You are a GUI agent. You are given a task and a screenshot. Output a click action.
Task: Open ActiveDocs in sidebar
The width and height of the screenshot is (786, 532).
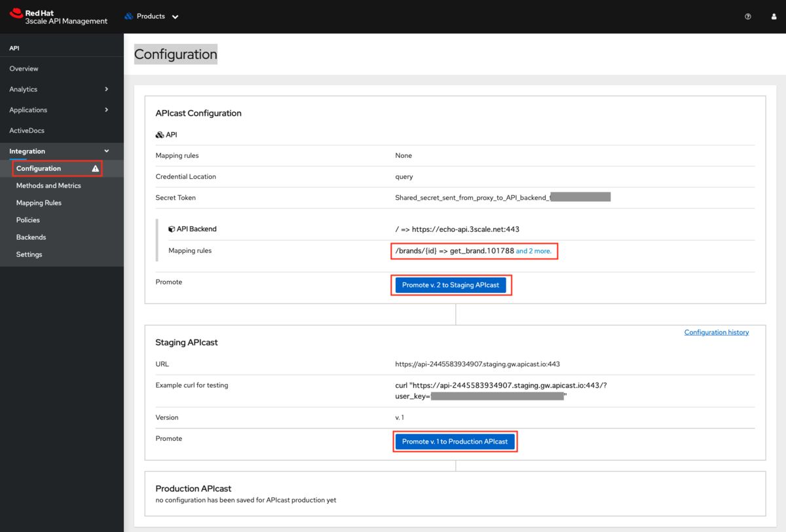[x=27, y=130]
